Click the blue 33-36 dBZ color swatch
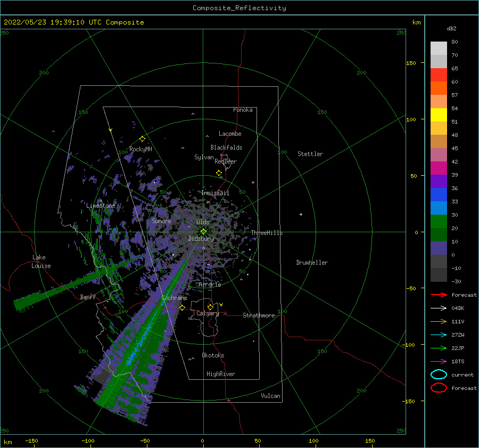This screenshot has width=479, height=448. click(439, 195)
